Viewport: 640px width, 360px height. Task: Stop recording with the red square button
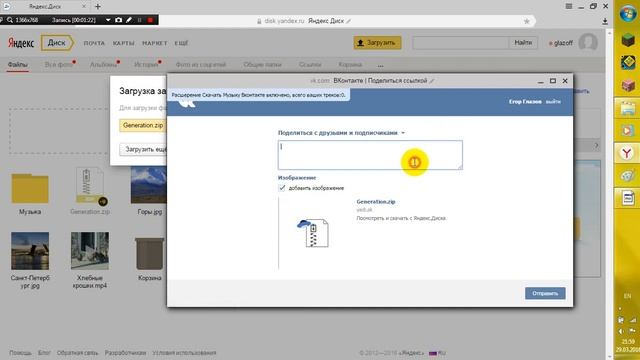coord(150,20)
